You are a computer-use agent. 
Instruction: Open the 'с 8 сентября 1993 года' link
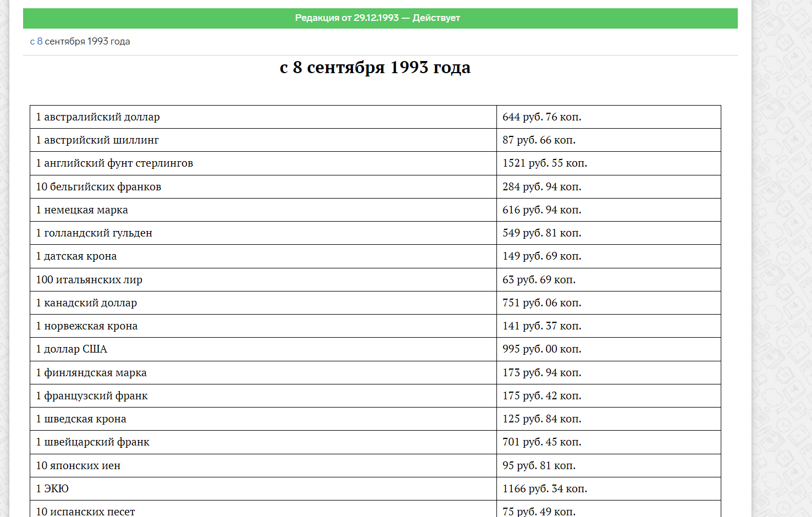(x=80, y=41)
